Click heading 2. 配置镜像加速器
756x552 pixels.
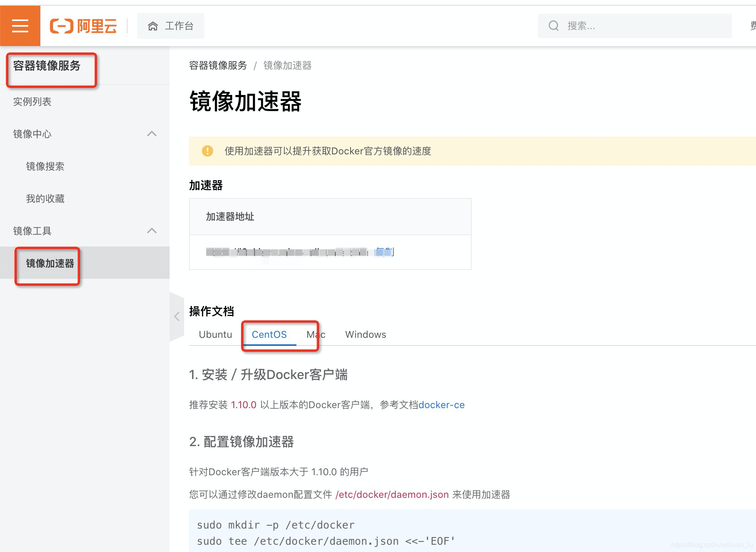point(241,442)
